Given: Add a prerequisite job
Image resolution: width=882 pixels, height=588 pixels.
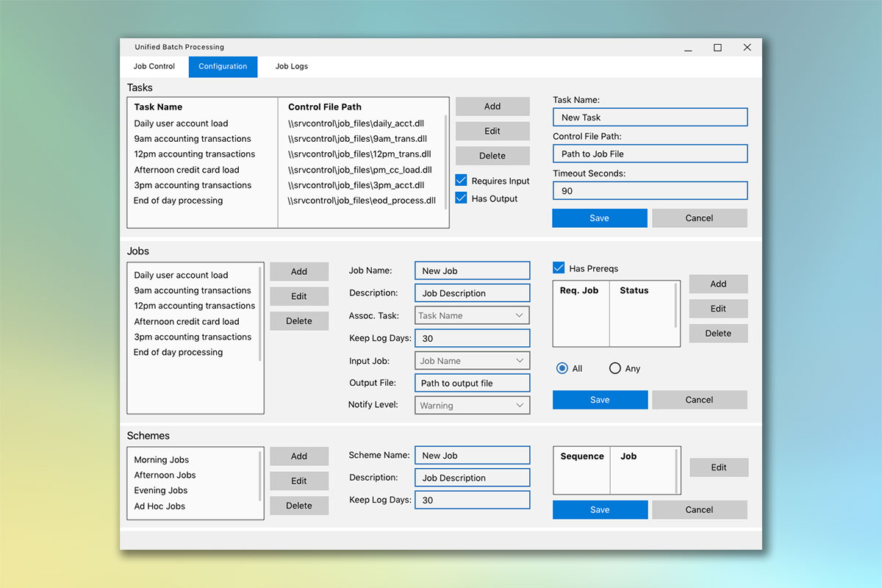Looking at the screenshot, I should click(x=719, y=284).
